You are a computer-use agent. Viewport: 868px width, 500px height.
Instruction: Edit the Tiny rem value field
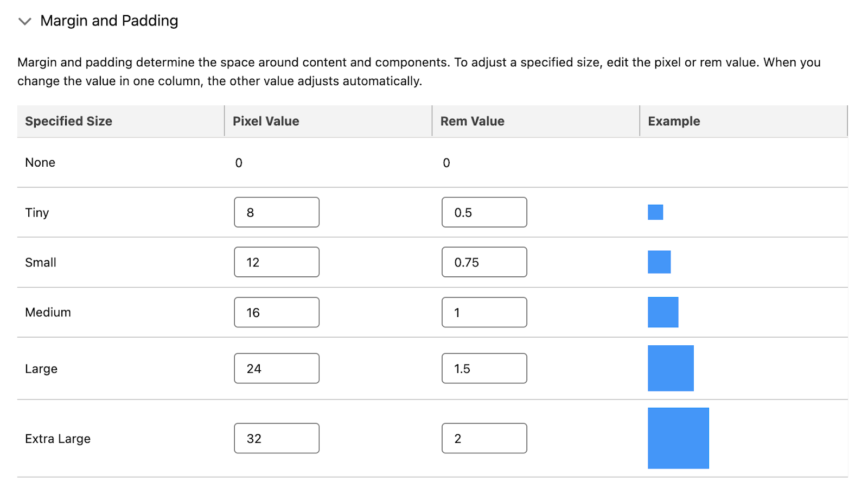[x=484, y=212]
